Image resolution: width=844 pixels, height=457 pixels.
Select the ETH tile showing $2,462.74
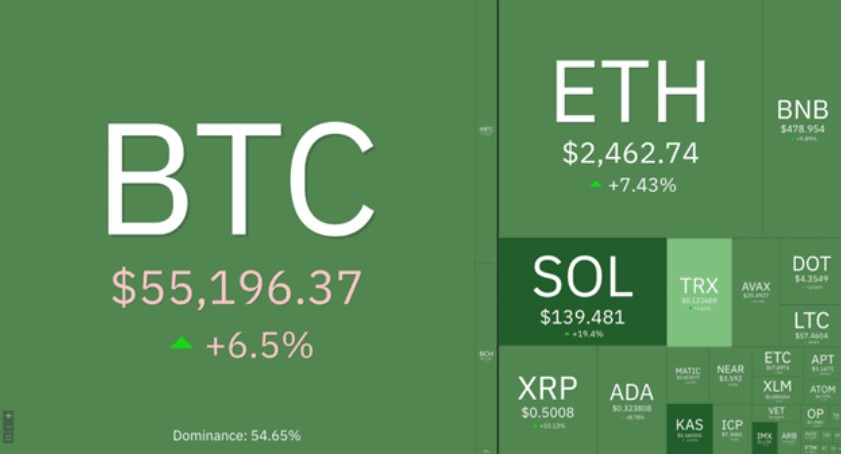630,118
